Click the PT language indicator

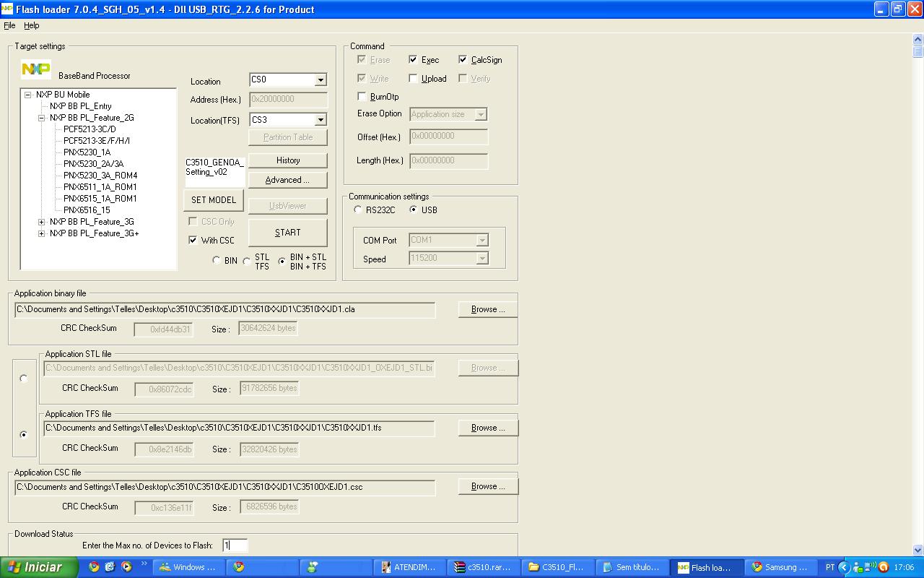pyautogui.click(x=829, y=567)
